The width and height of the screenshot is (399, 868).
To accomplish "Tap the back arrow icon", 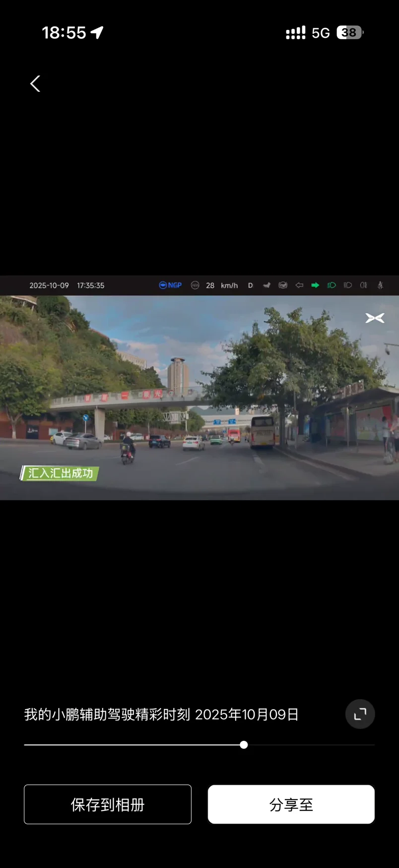I will click(35, 83).
